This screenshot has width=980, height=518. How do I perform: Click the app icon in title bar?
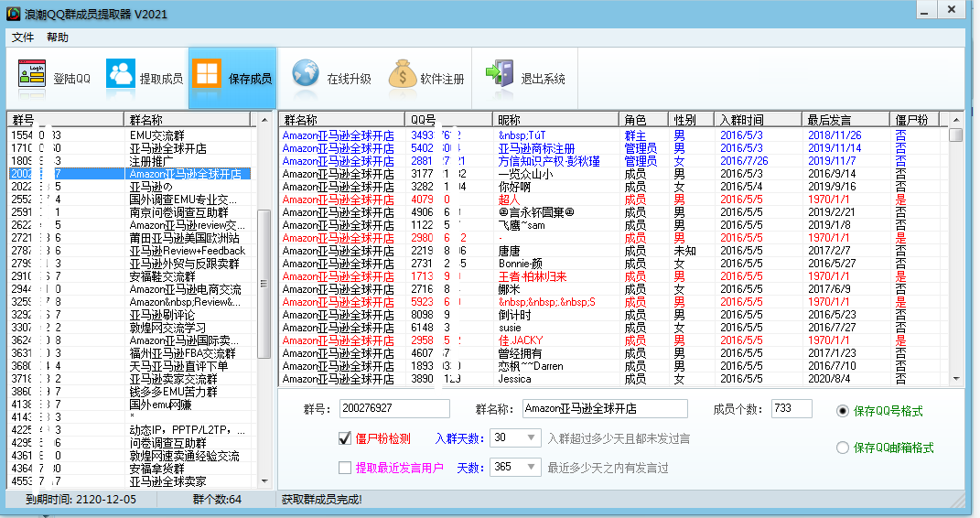coord(14,13)
